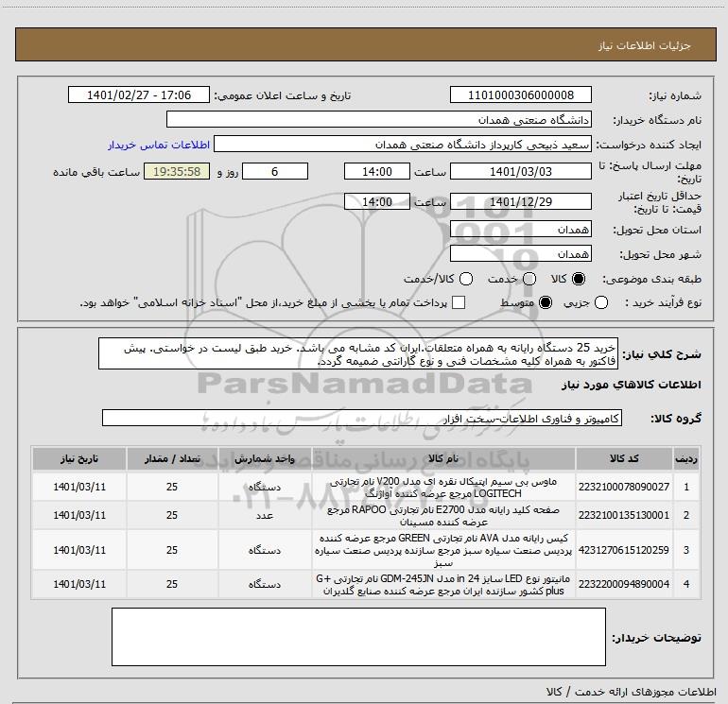Image resolution: width=728 pixels, height=704 pixels.
Task: Click the نام کالا column header
Action: point(443,458)
